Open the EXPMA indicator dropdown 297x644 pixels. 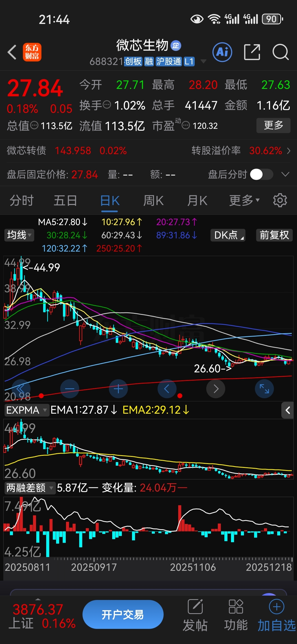[x=27, y=410]
